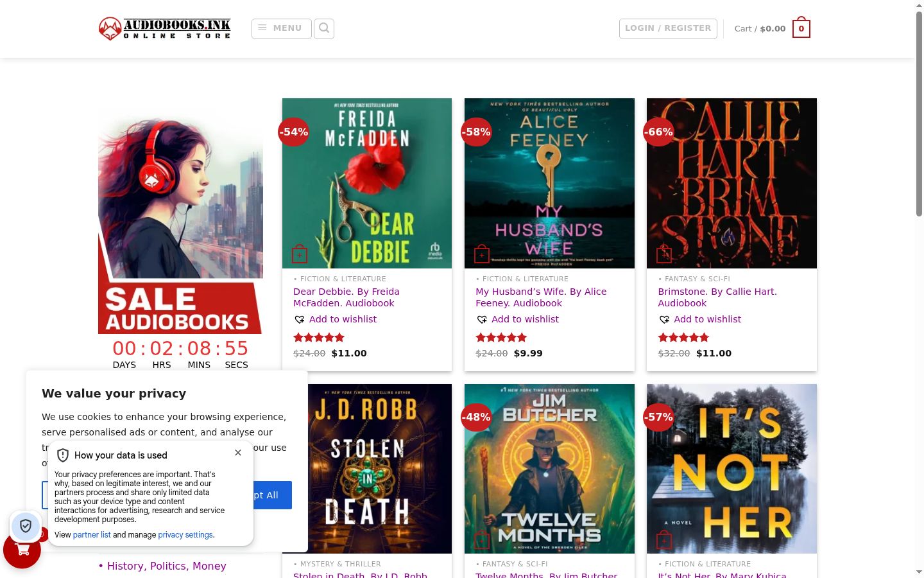The width and height of the screenshot is (924, 578).
Task: Click the -48% discount badge
Action: point(476,417)
